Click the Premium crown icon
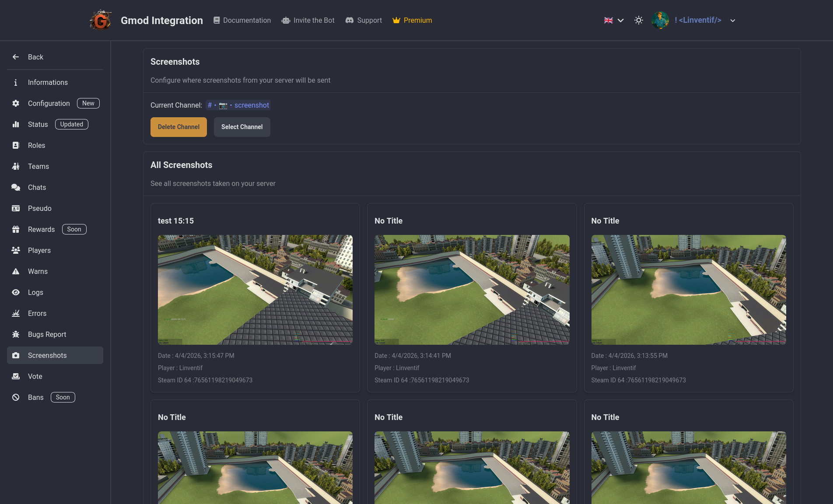Image resolution: width=833 pixels, height=504 pixels. tap(396, 20)
